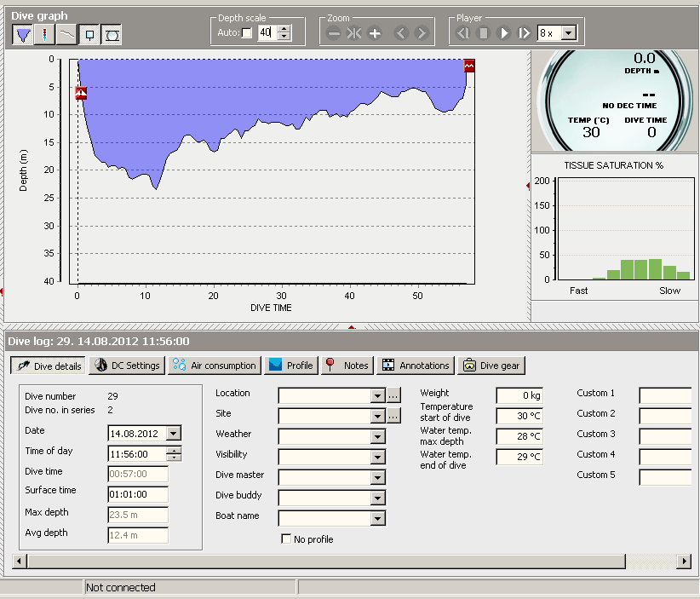This screenshot has width=700, height=599.
Task: Expand the Boat name dropdown
Action: click(x=378, y=518)
